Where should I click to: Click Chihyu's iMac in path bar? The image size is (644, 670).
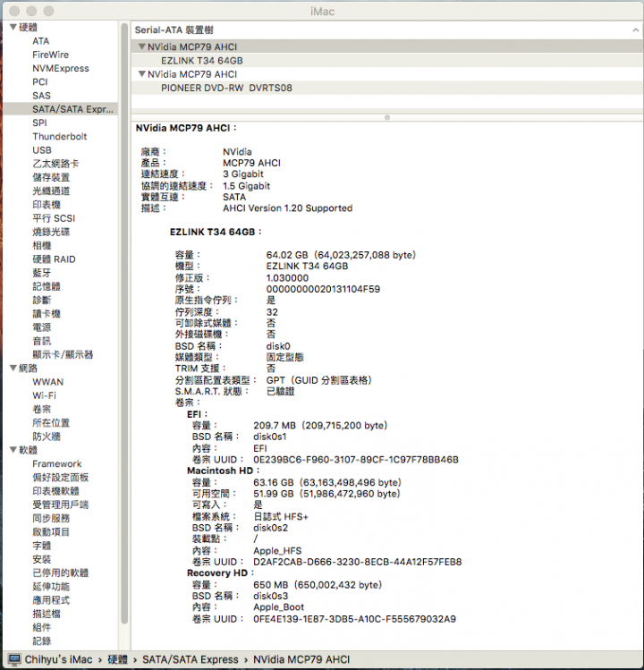tap(58, 659)
